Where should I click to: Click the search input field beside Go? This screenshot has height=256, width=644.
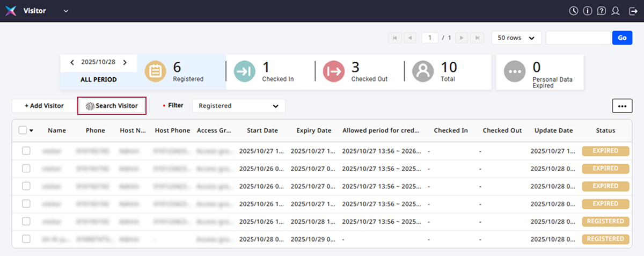tap(579, 38)
